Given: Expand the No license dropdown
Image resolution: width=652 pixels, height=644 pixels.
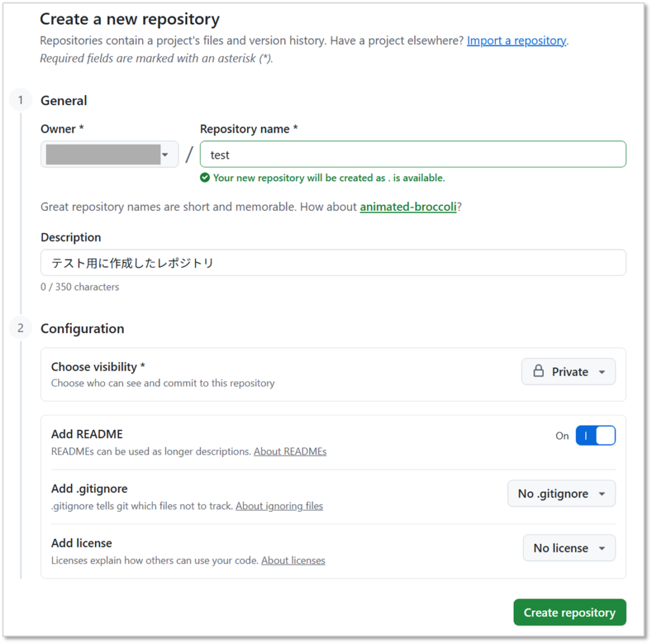Looking at the screenshot, I should 569,548.
